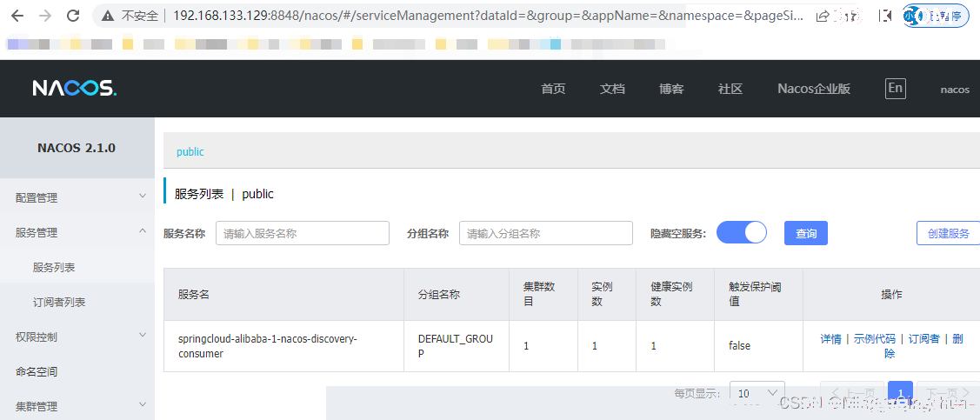Expand the 集群管理 sidebar menu
The height and width of the screenshot is (420, 980).
[x=77, y=406]
